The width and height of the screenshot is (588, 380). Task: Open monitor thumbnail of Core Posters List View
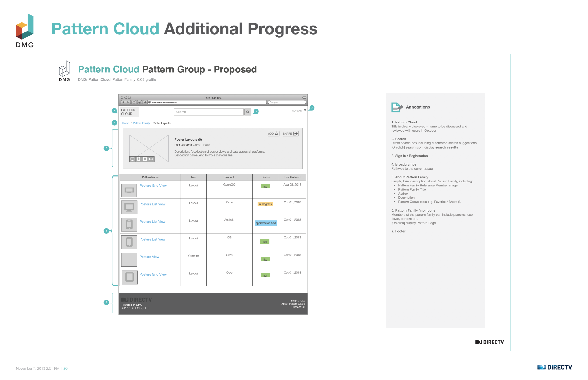click(129, 207)
